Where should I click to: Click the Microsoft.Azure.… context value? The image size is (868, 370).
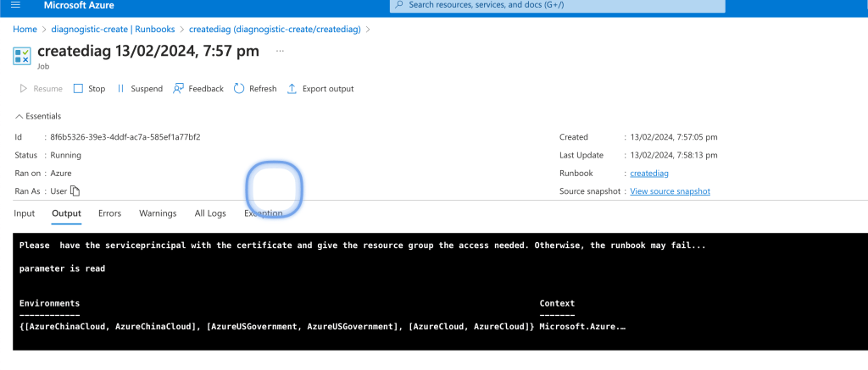pyautogui.click(x=582, y=326)
